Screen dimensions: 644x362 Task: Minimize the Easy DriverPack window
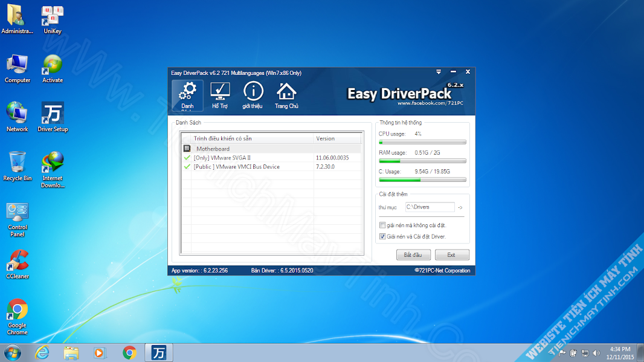(453, 72)
